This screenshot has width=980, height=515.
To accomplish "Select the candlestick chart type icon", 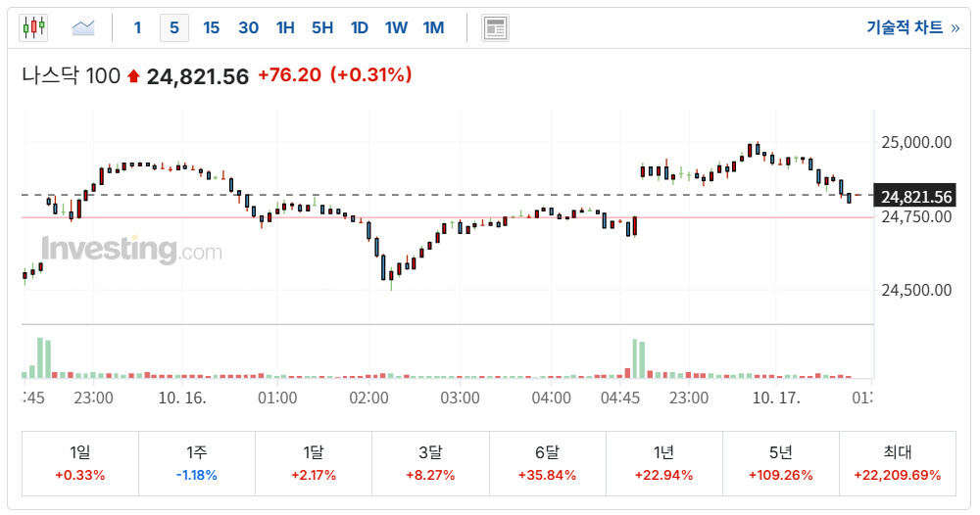I will click(x=33, y=27).
